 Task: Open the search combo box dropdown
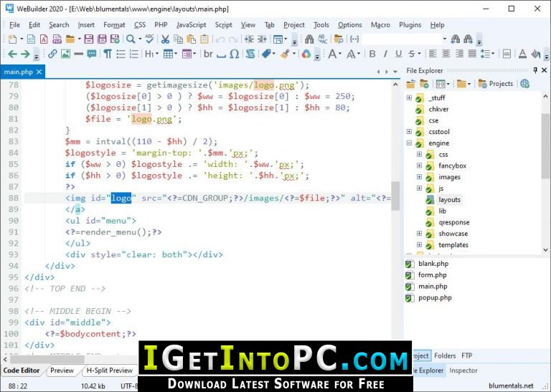click(x=445, y=39)
